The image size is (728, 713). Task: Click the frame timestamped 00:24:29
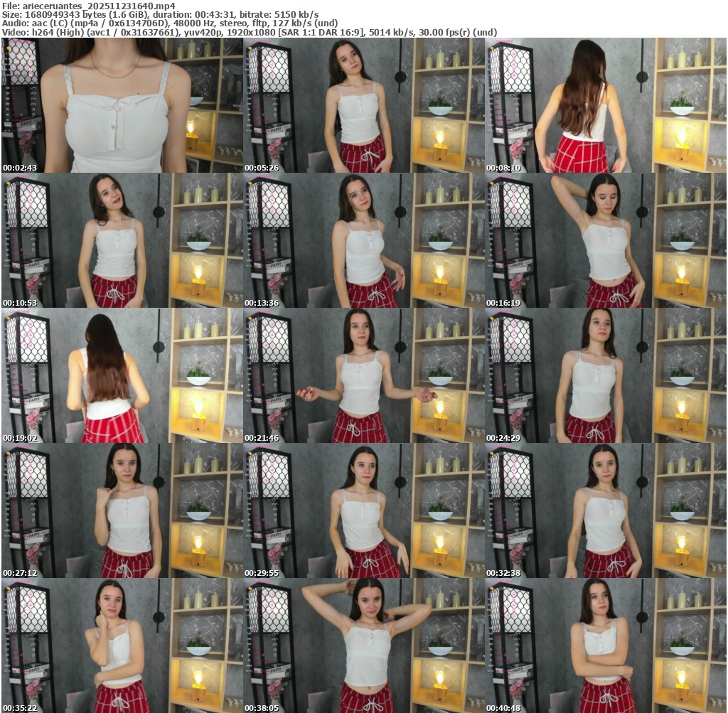(605, 375)
